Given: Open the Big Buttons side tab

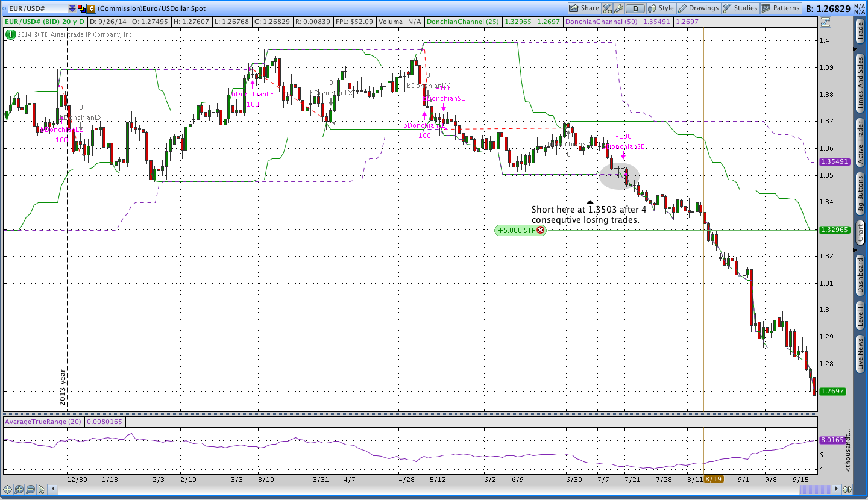Looking at the screenshot, I should click(x=860, y=194).
